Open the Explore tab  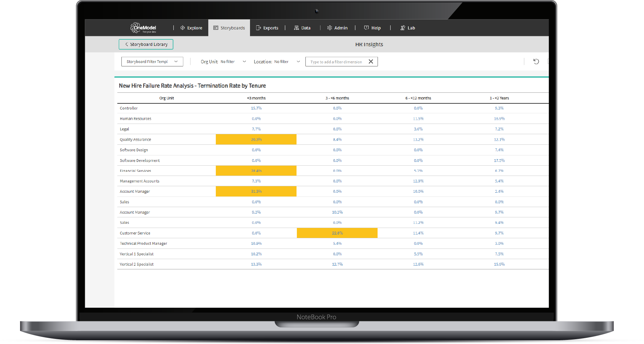(191, 28)
